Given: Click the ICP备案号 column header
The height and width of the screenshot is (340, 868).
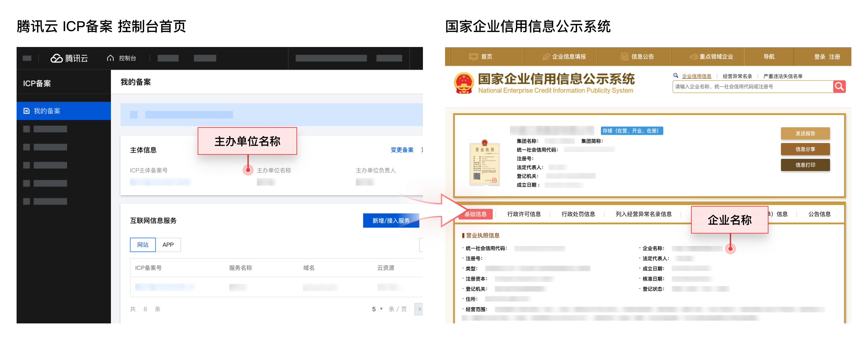Looking at the screenshot, I should pos(148,268).
